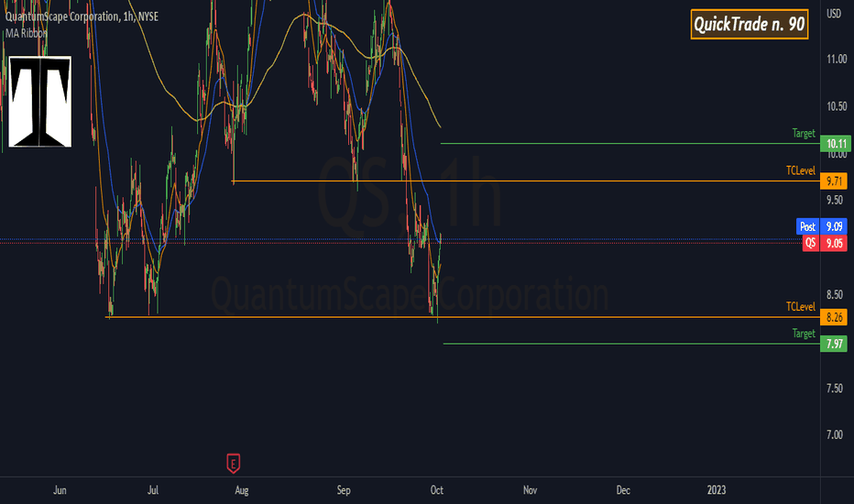The width and height of the screenshot is (854, 504).
Task: Click the 10.50 price axis value
Action: (837, 106)
